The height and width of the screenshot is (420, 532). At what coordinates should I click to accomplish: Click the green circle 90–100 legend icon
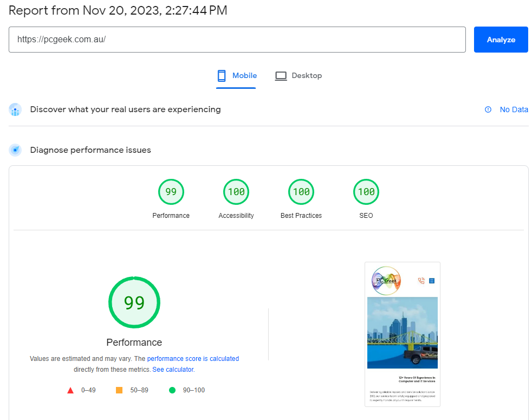coord(172,390)
